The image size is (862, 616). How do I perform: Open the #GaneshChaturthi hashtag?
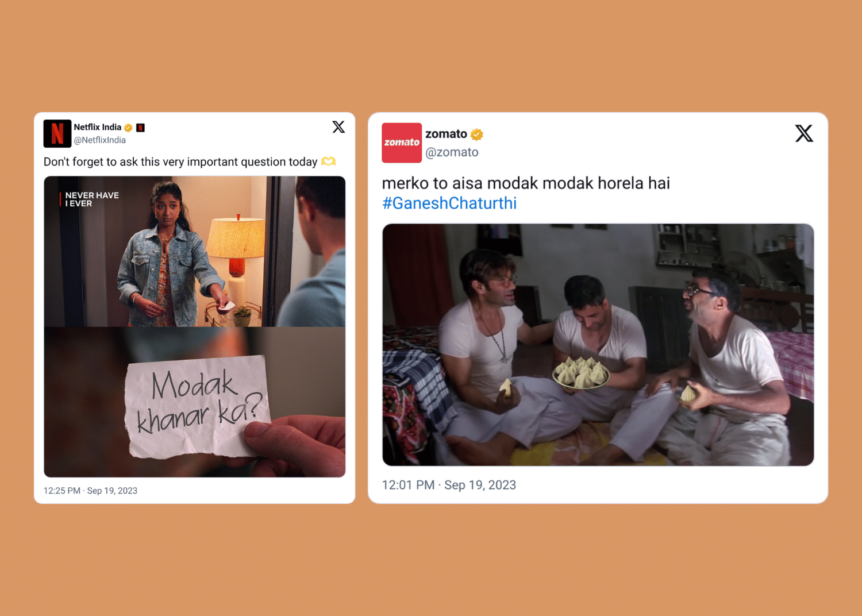click(x=449, y=203)
